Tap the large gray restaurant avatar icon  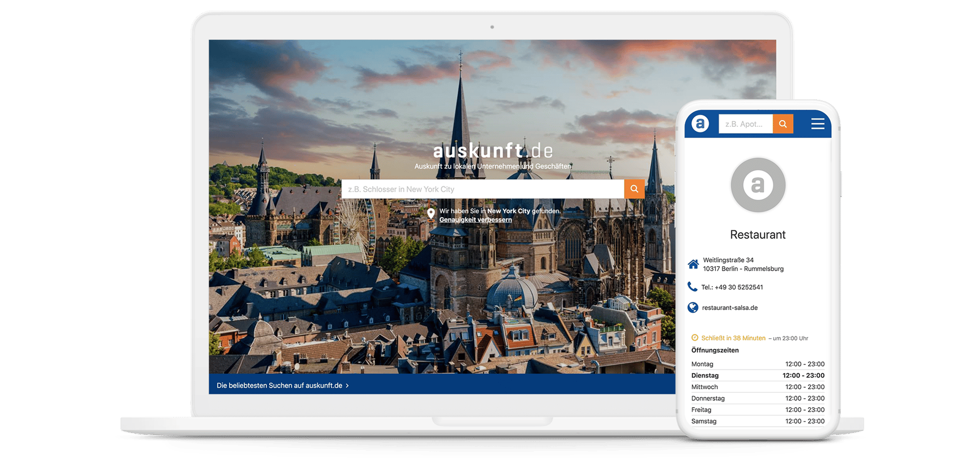pos(758,185)
